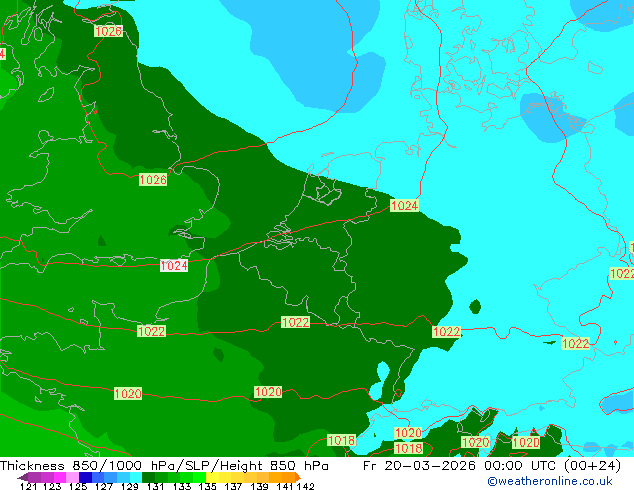
Task: Click the 1026 label on England's east coast
Action: coord(153,180)
